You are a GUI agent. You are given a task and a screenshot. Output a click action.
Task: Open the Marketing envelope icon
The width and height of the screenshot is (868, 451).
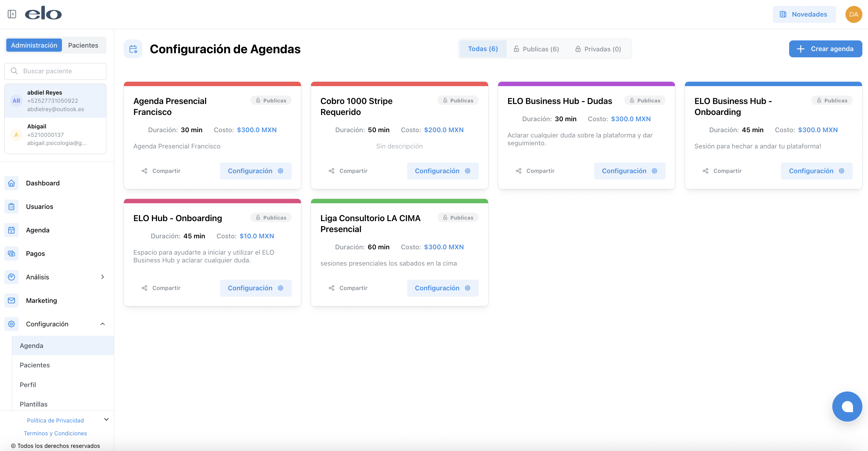[x=12, y=300]
